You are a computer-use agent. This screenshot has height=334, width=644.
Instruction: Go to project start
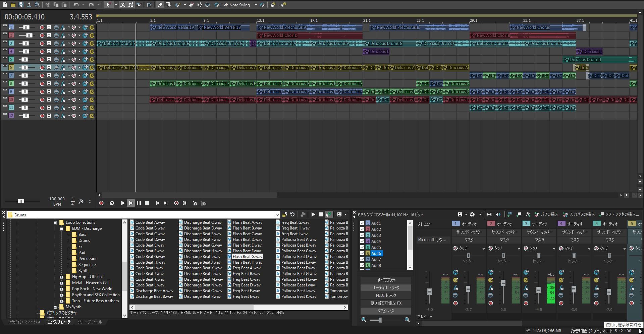click(158, 203)
